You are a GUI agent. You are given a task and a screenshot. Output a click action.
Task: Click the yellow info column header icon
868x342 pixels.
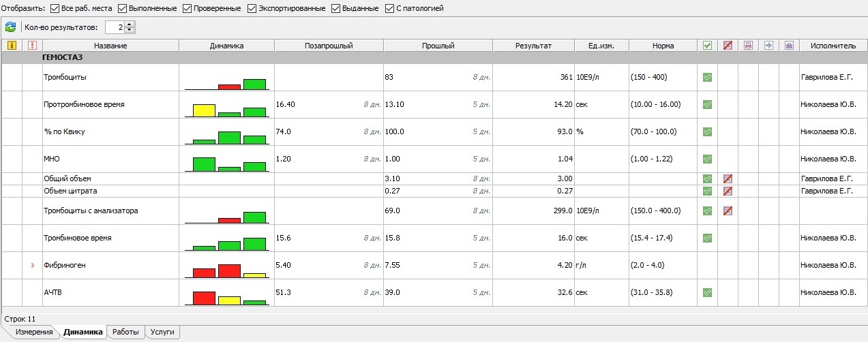12,46
